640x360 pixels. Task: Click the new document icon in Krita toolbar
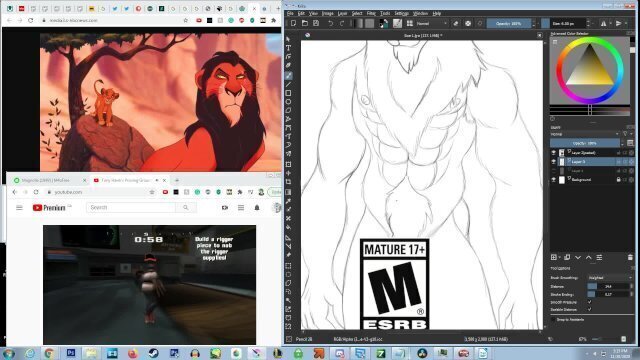[x=293, y=24]
